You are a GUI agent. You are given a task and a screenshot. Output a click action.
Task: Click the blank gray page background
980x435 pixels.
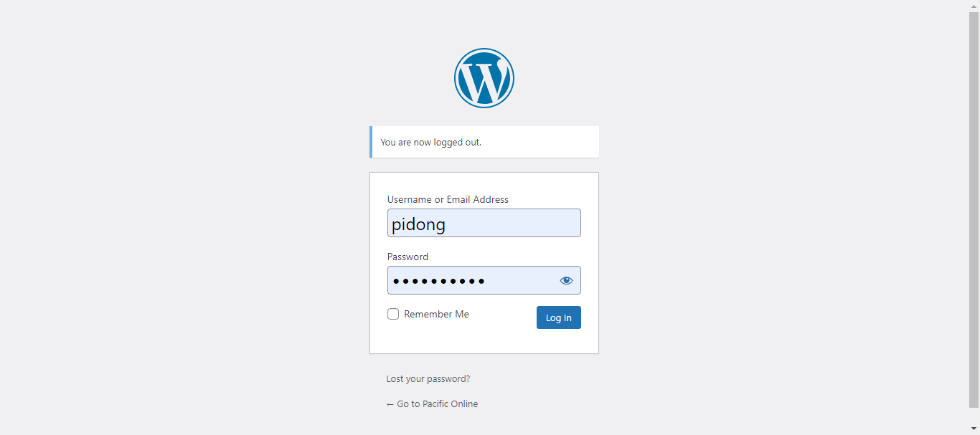coord(179,215)
